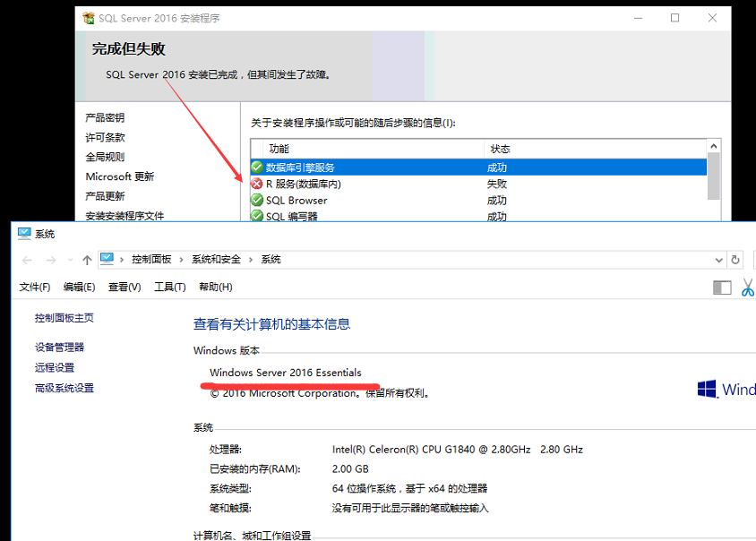Expand chevron after 控制面板 in breadcrumb
756x541 pixels.
[x=181, y=260]
